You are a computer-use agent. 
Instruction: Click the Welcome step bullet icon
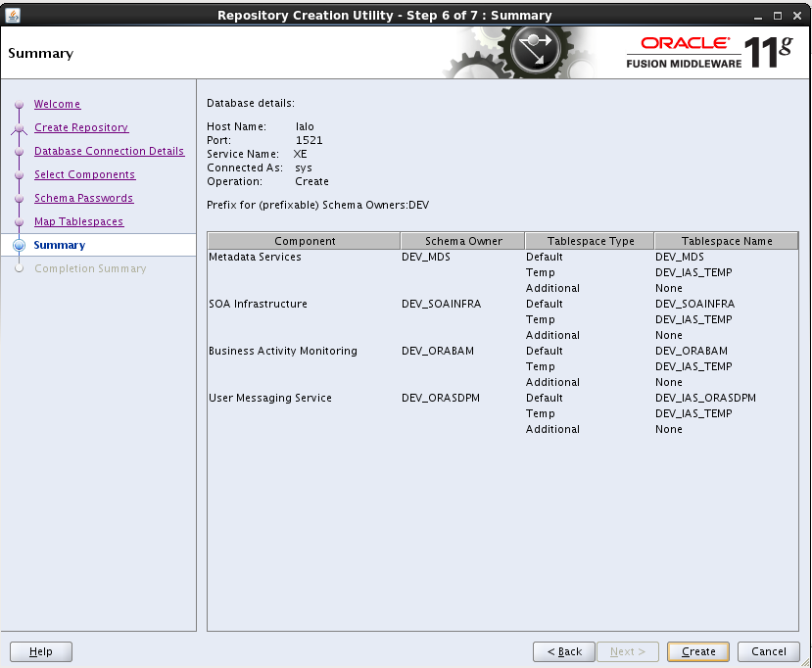[19, 105]
